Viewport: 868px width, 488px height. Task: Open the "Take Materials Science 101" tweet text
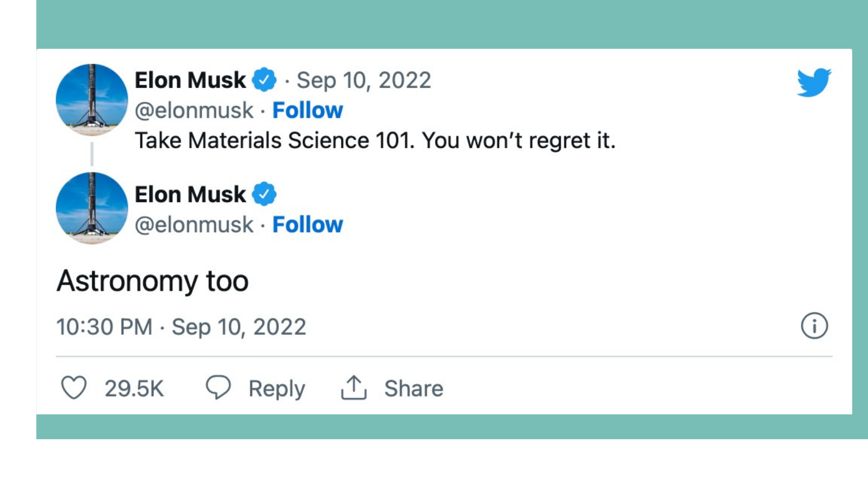[x=375, y=141]
